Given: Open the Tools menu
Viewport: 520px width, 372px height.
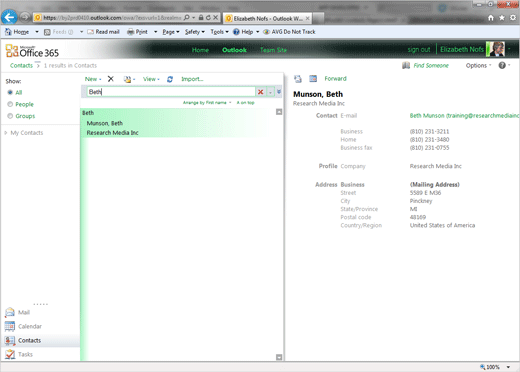Looking at the screenshot, I should (x=219, y=32).
